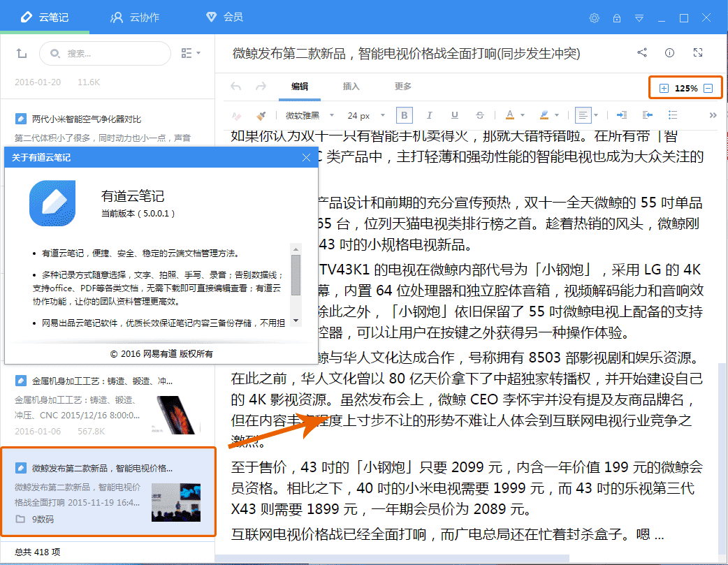
Task: Toggle underline formatting
Action: (x=455, y=115)
